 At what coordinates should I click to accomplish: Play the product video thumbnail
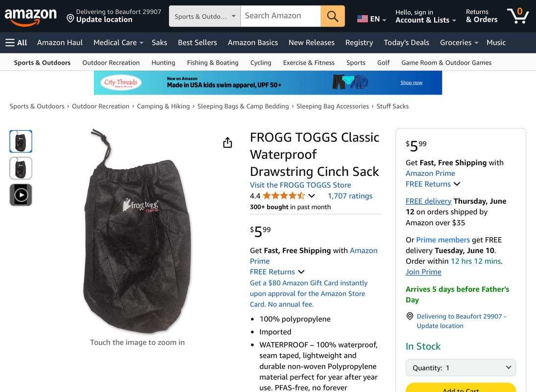coord(21,195)
